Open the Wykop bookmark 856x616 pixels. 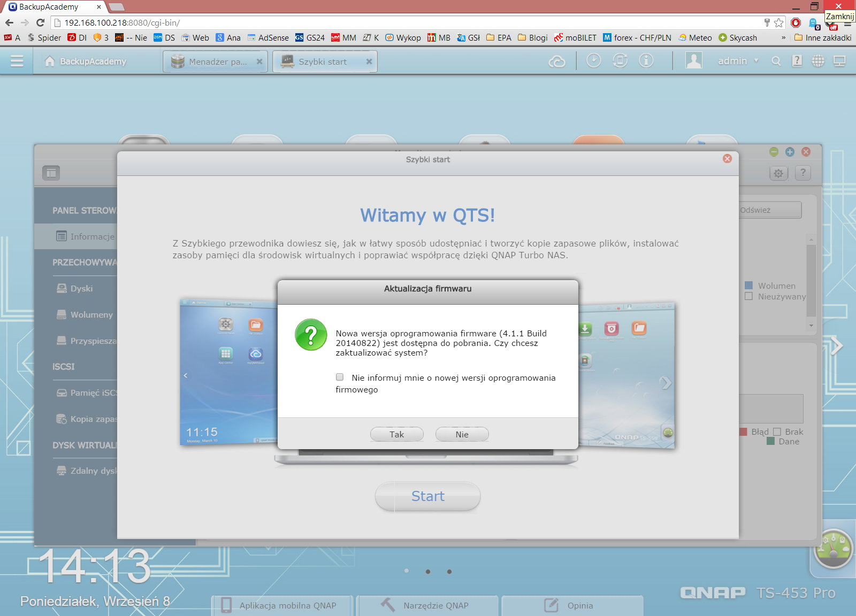(x=403, y=37)
